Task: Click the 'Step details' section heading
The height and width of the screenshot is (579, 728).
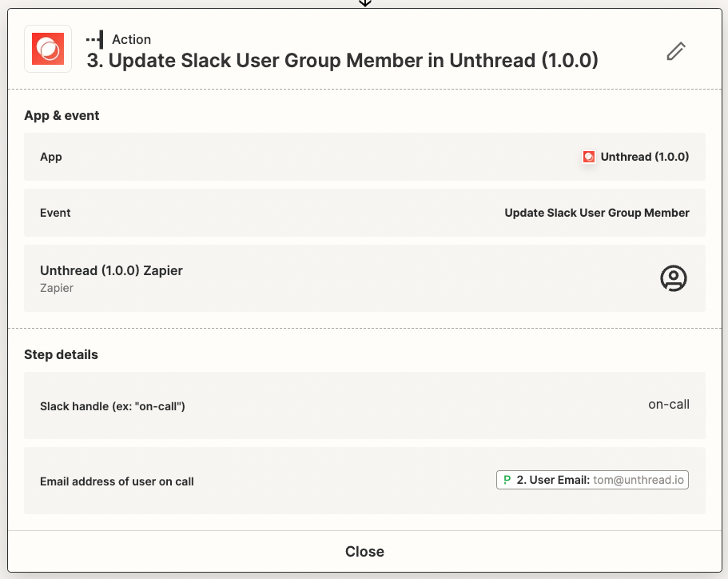Action: (61, 354)
